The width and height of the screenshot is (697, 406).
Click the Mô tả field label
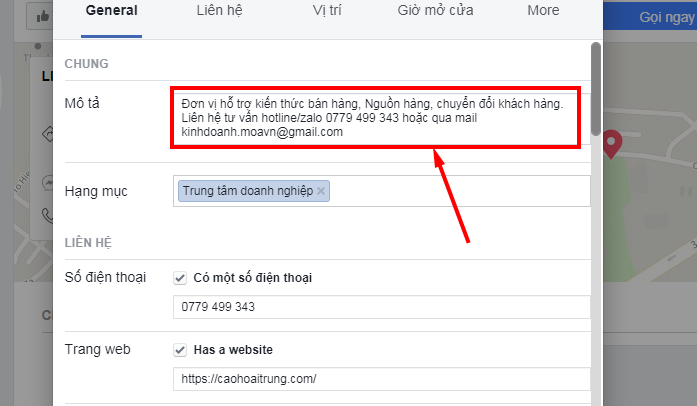(x=82, y=103)
